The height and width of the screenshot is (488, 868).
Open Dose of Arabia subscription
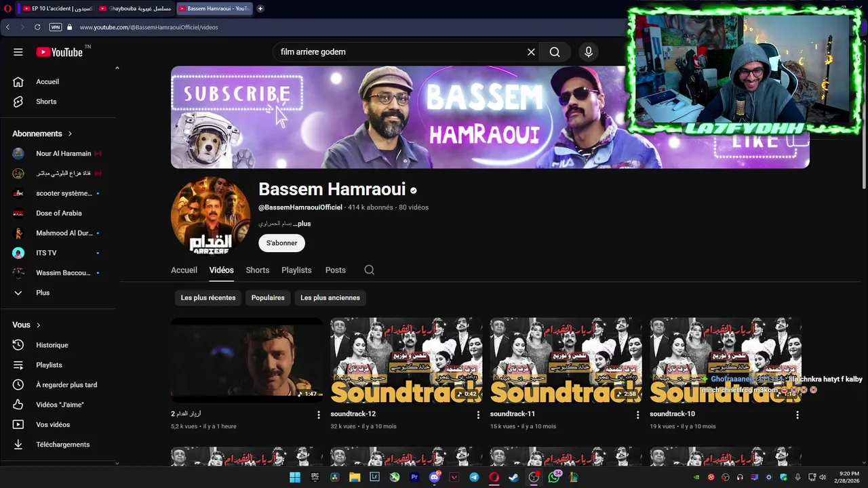click(60, 213)
